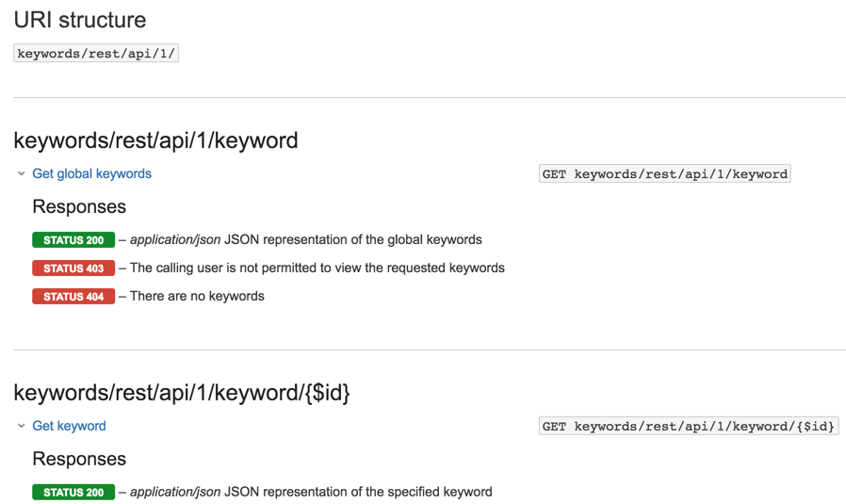Image resolution: width=846 pixels, height=504 pixels.
Task: Collapse the Get keyword chevron arrow
Action: pyautogui.click(x=22, y=426)
